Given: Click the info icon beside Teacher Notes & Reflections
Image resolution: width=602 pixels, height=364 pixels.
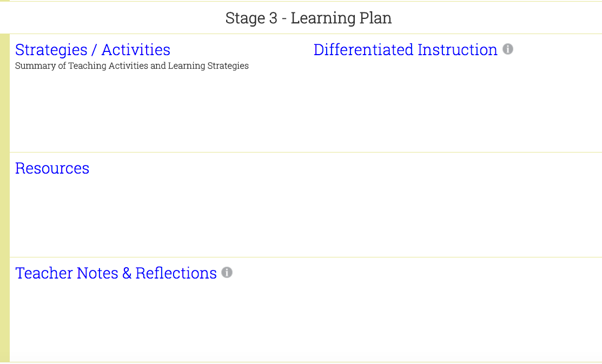Looking at the screenshot, I should [227, 273].
